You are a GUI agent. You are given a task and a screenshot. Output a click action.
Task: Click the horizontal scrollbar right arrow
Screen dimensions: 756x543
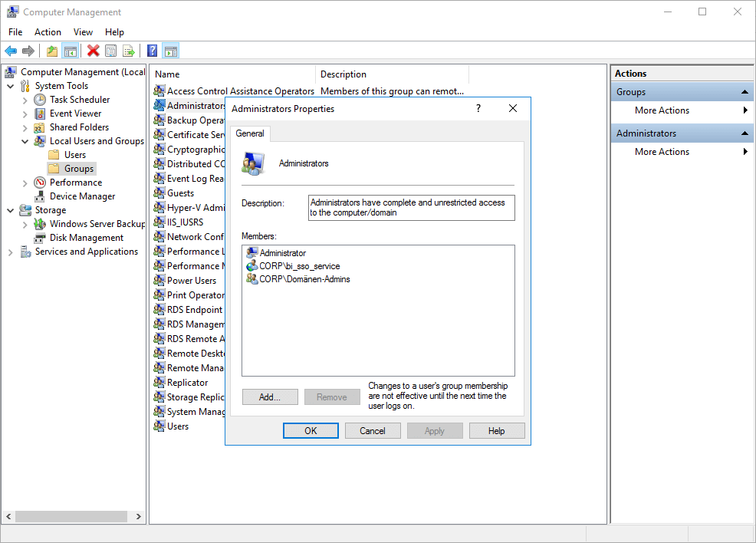(x=139, y=516)
